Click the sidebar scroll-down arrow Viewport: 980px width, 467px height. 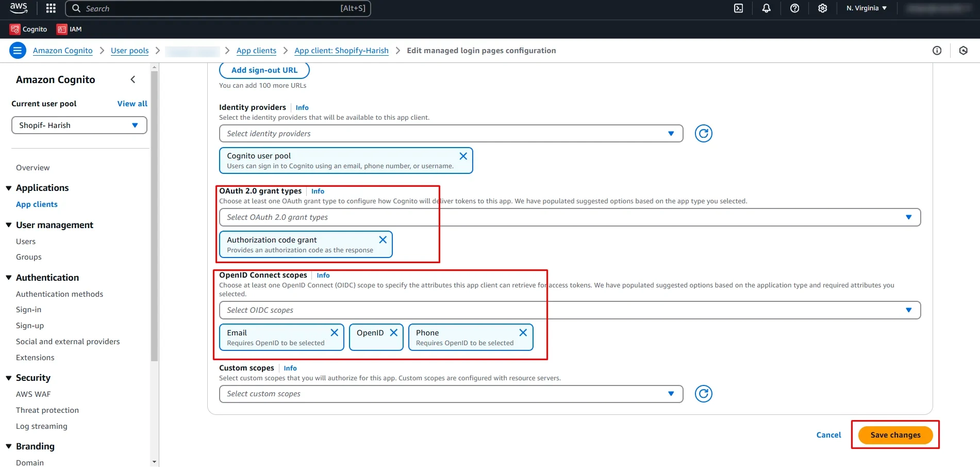154,462
